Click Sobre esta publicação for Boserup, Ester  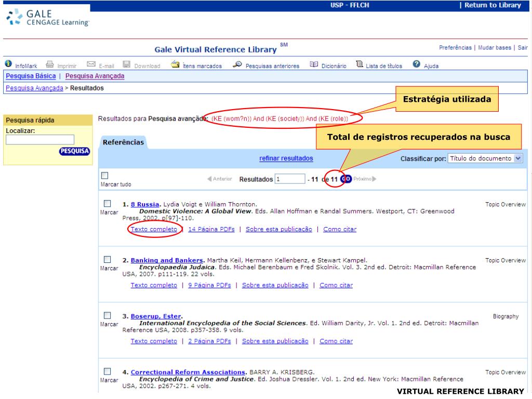pos(275,341)
